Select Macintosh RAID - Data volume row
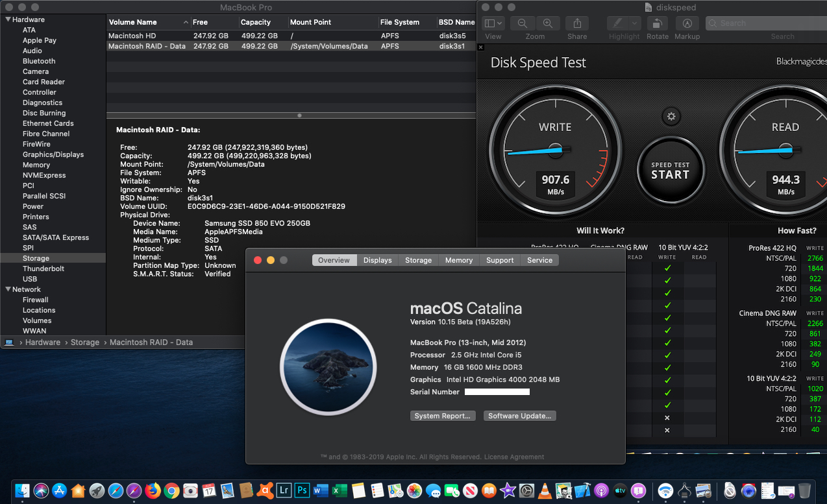827x504 pixels. [291, 46]
